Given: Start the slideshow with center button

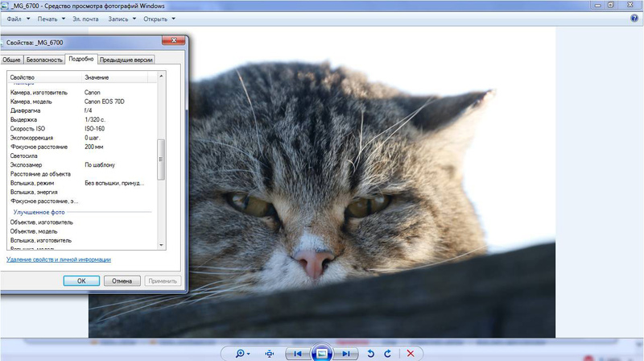Looking at the screenshot, I should tap(321, 354).
